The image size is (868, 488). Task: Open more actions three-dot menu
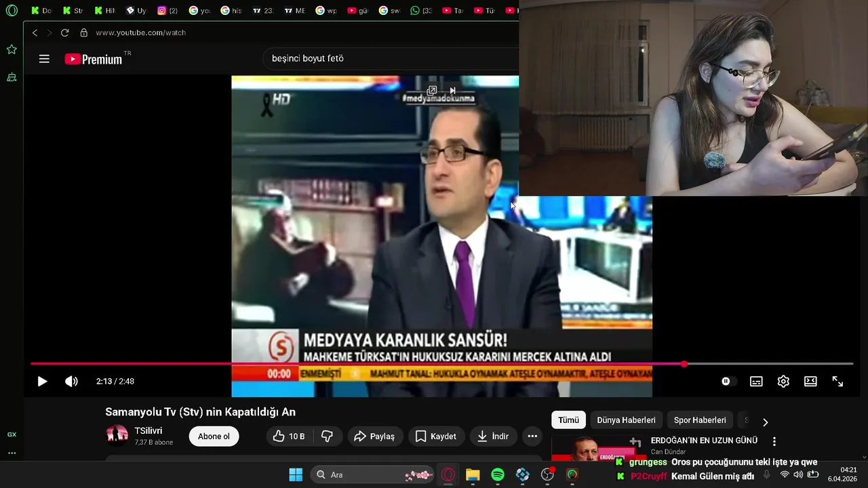(x=532, y=436)
